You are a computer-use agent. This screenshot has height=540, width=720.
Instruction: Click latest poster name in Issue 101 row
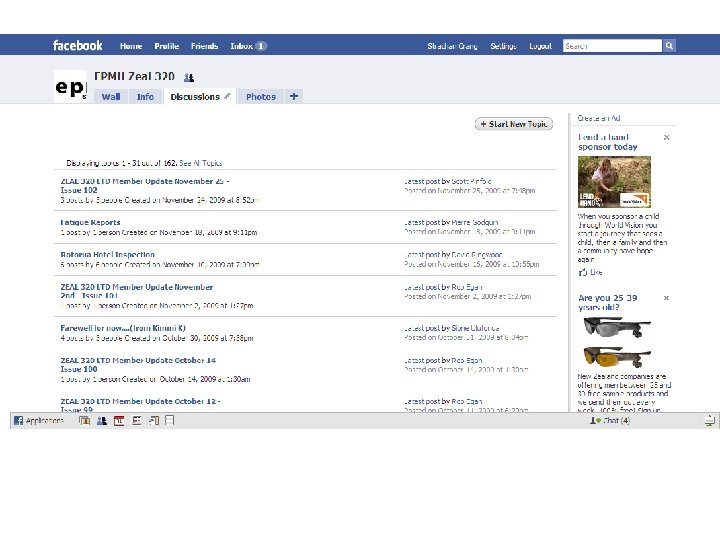pyautogui.click(x=467, y=287)
